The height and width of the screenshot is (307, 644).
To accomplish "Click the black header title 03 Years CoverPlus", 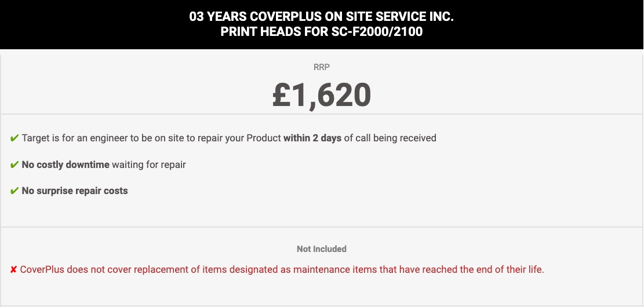I will pos(322,16).
